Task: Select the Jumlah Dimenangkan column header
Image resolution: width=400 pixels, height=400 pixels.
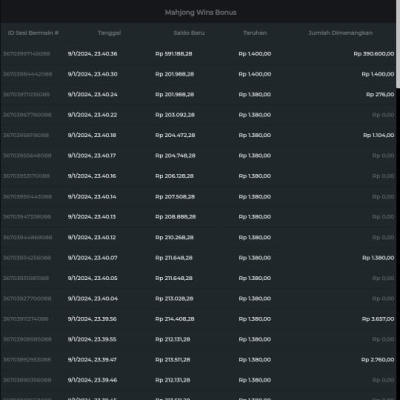Action: click(340, 33)
